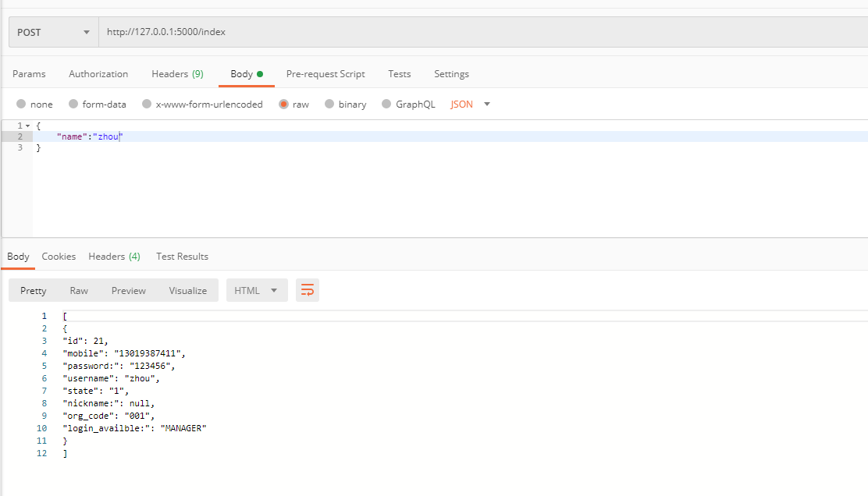Open the request Headers (9) tab
The image size is (868, 496).
pos(177,74)
